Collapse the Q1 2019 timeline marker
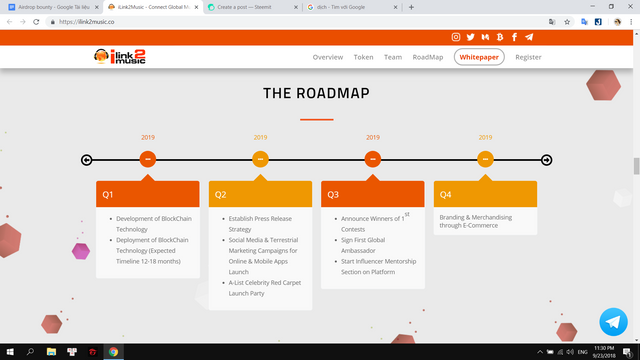This screenshot has width=640, height=360. [x=148, y=159]
